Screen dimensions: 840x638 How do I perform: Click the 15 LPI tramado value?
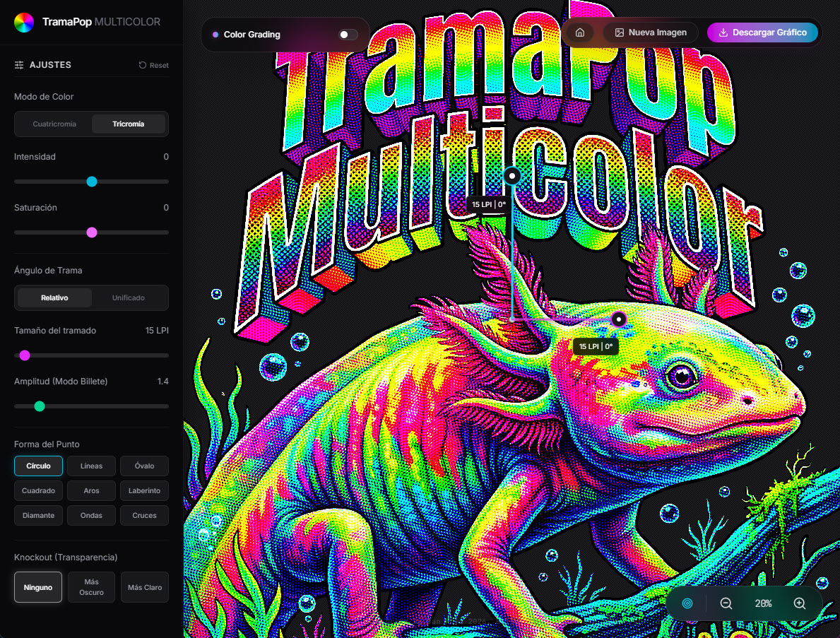pyautogui.click(x=157, y=331)
